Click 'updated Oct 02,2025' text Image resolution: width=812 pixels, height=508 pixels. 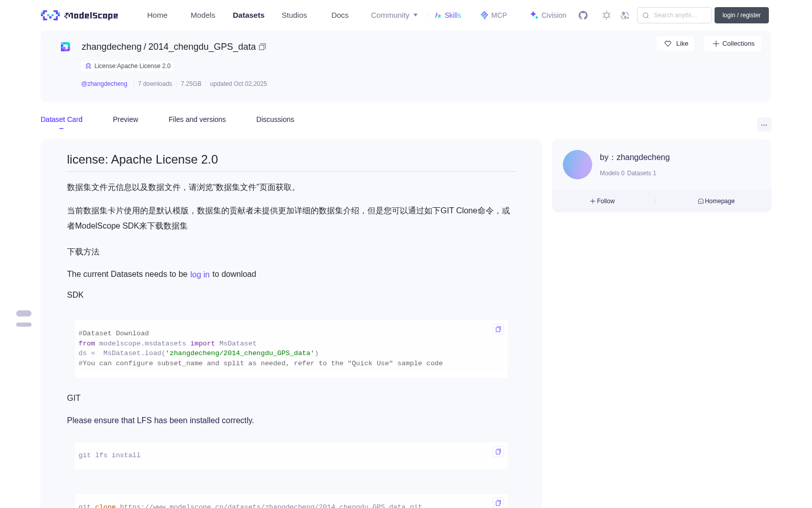click(x=239, y=84)
